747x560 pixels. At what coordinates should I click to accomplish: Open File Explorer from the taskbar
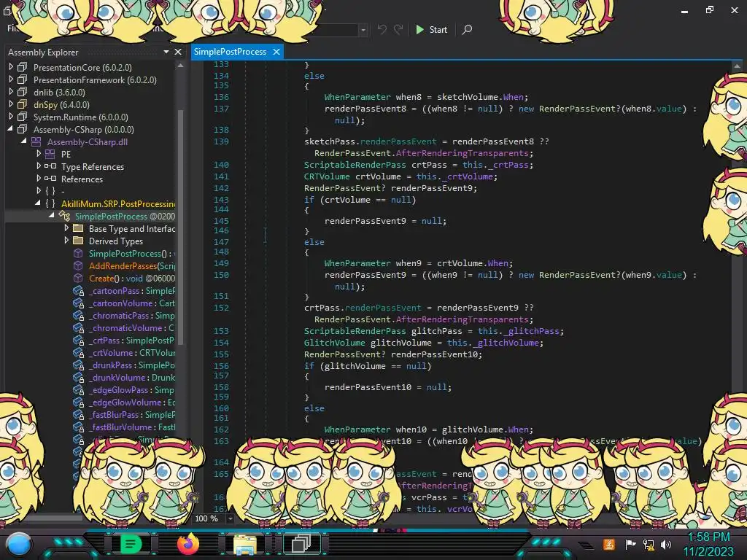245,544
